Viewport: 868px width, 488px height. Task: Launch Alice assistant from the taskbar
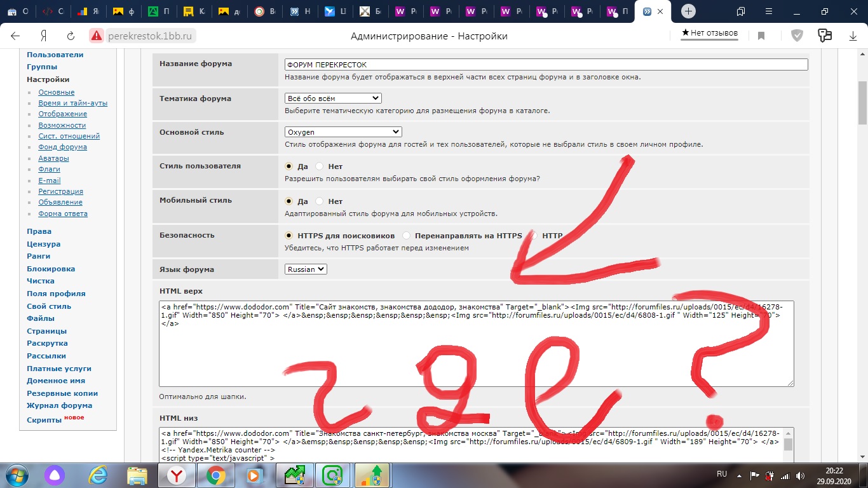[54, 475]
